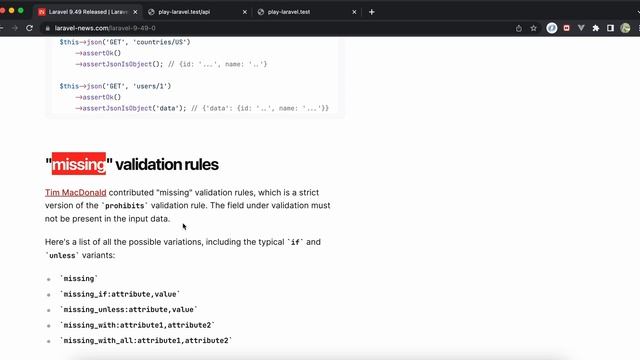Close the Laravel 9.49 Released tab

135,12
